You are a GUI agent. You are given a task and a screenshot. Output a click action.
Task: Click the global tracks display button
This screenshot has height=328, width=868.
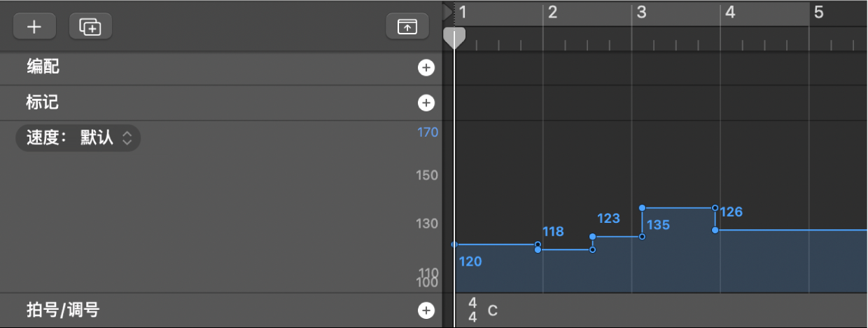coord(407,27)
